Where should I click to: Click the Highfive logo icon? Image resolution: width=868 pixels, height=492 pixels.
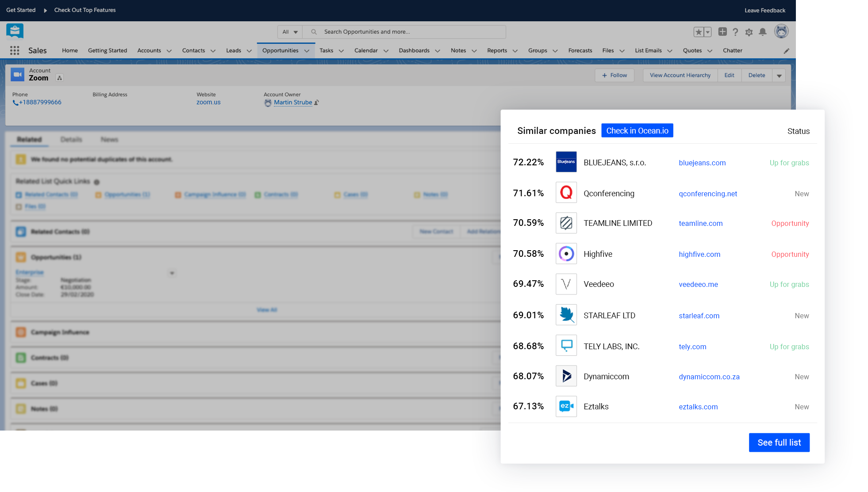click(x=566, y=254)
